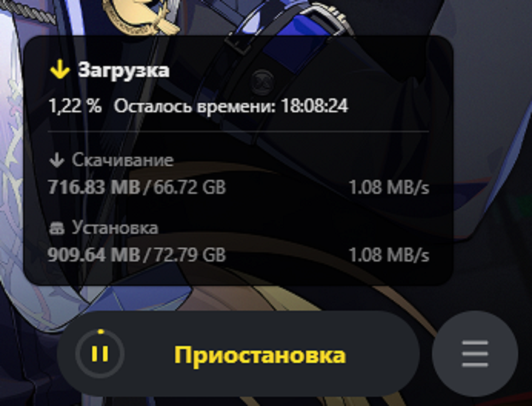532x406 pixels.
Task: Click the yellow download arrow beside Загрузка
Action: tap(60, 70)
